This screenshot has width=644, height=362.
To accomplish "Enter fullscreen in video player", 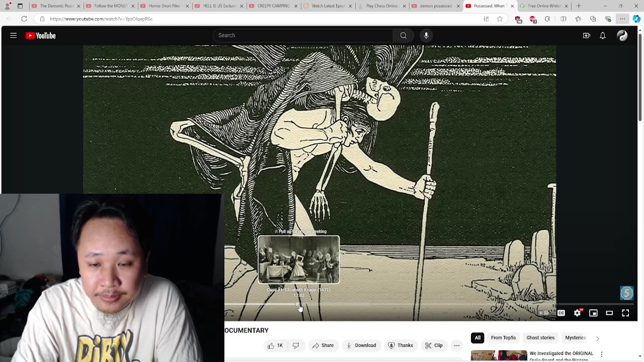I will [625, 313].
